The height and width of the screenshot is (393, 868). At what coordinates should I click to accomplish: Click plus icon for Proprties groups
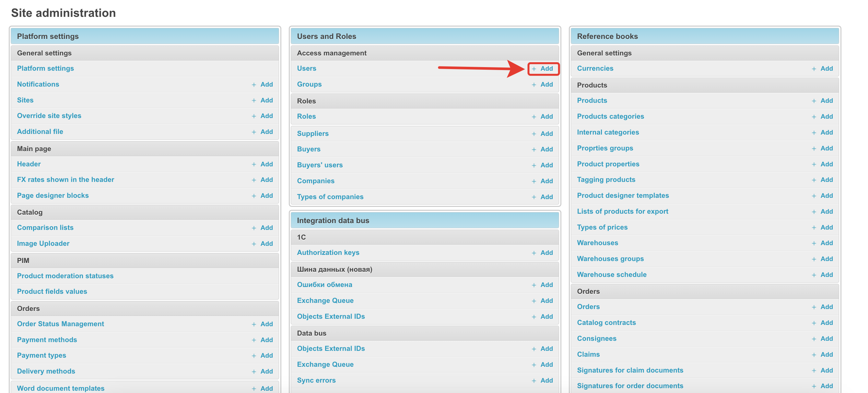point(814,149)
